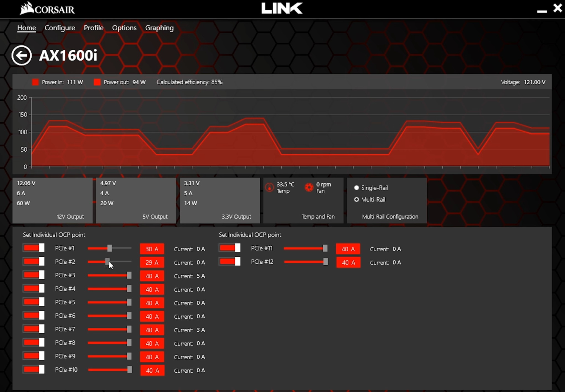565x392 pixels.
Task: Click the AX1600i device title
Action: click(68, 56)
